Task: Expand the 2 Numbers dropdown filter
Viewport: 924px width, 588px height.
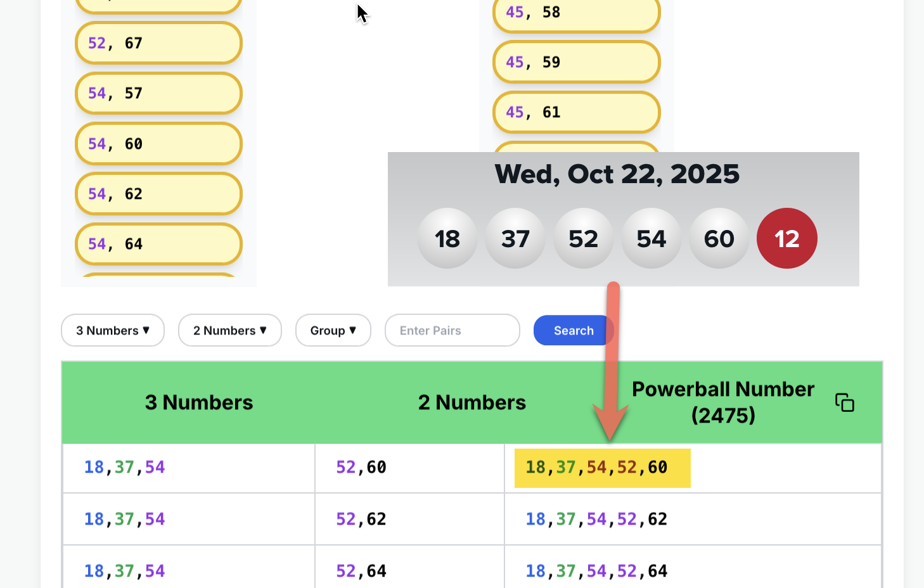Action: [x=229, y=330]
